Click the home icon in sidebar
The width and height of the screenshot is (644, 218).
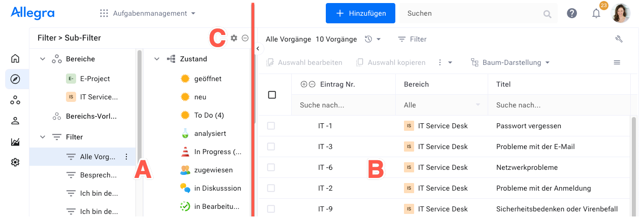(x=15, y=58)
